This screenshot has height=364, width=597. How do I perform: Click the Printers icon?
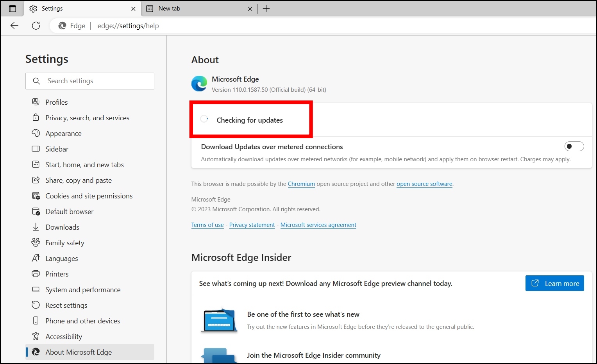point(36,274)
